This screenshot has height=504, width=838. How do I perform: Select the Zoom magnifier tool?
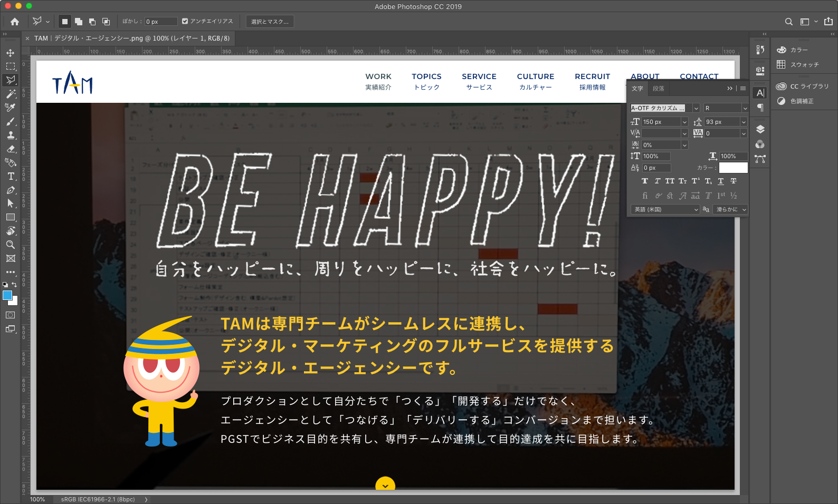click(x=11, y=245)
